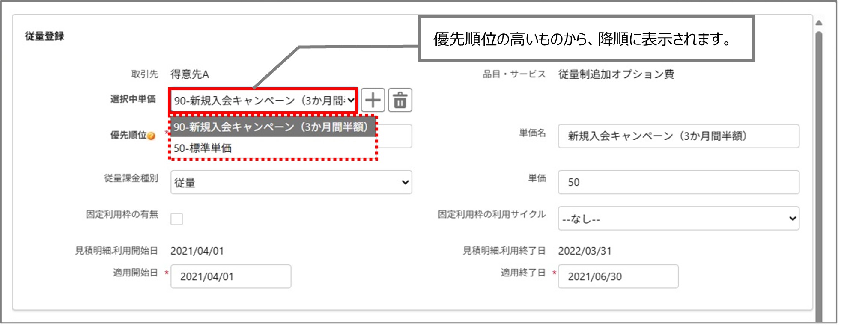The width and height of the screenshot is (868, 326).
Task: Click the 優先順位 input field
Action: 394,136
